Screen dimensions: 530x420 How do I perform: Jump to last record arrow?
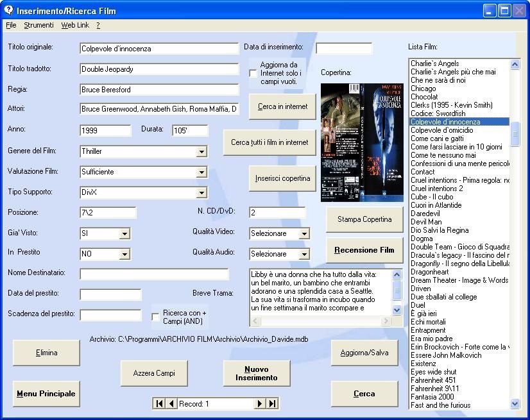tap(272, 403)
